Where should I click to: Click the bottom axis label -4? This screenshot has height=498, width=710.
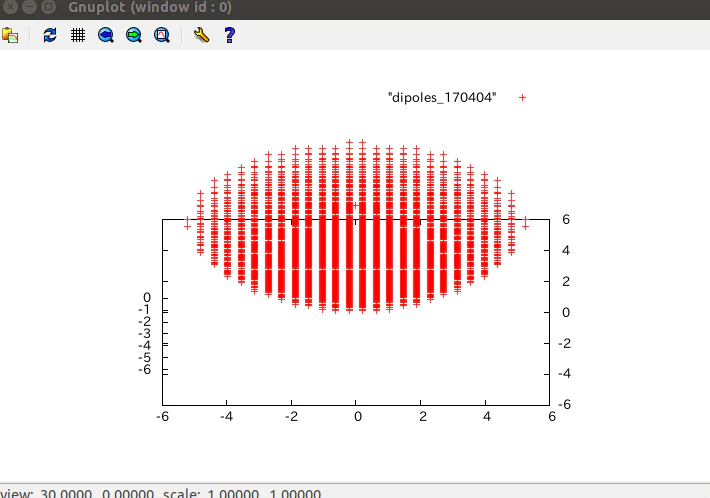[226, 417]
